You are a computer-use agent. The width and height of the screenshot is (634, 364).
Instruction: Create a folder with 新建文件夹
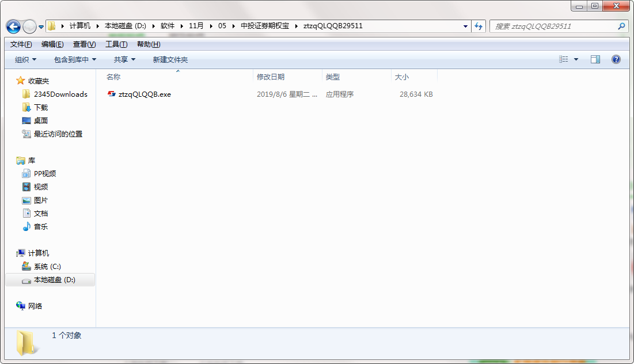pos(170,59)
